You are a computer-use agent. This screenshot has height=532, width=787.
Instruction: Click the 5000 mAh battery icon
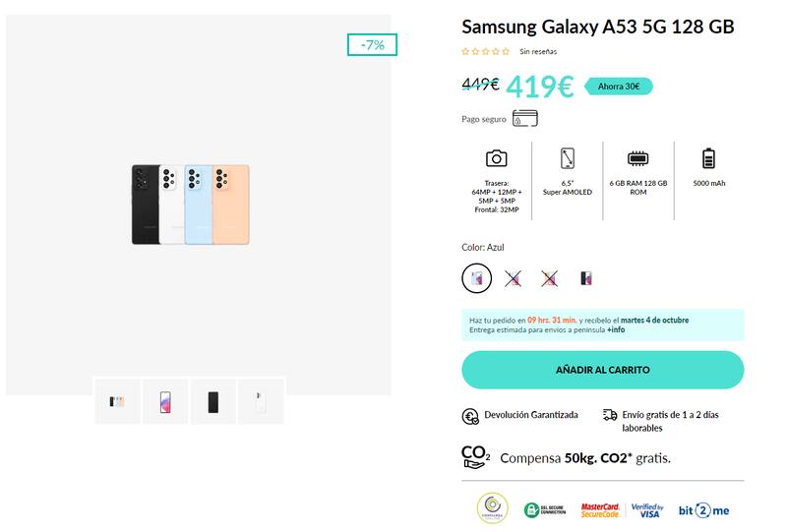708,158
